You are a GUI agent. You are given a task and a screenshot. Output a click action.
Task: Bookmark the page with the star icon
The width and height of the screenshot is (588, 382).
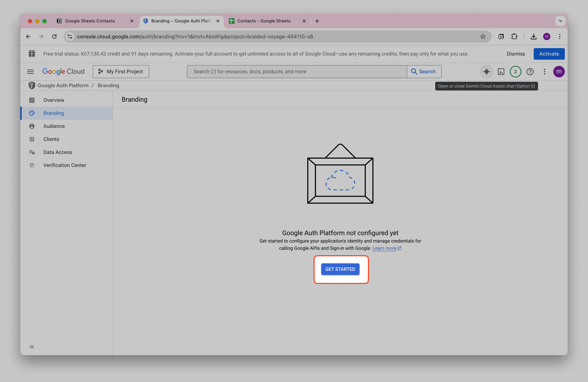[x=482, y=37]
